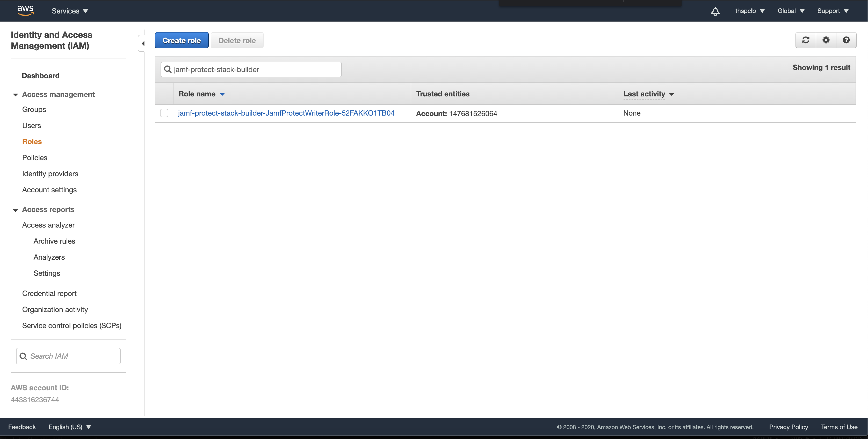Open Service control policies (SCPs)
This screenshot has height=439, width=868.
72,325
